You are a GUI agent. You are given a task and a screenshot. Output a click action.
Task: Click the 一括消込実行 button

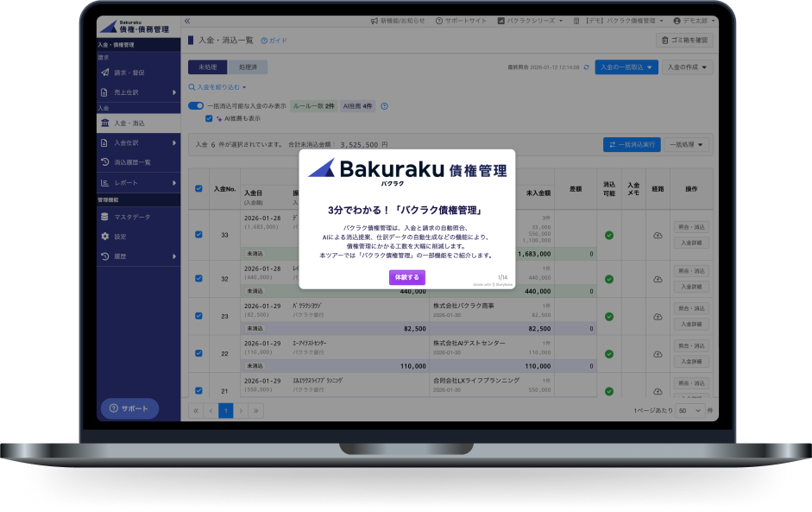[632, 144]
